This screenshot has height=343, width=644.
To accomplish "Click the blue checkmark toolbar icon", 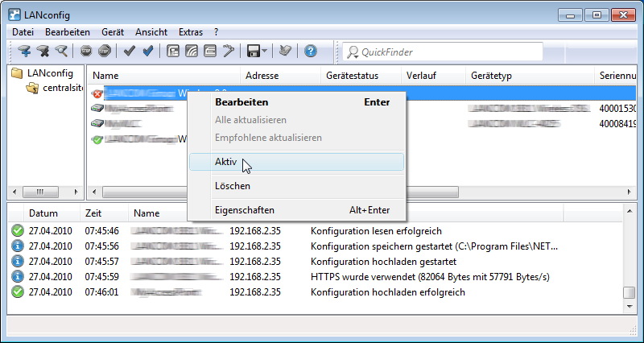I will pyautogui.click(x=148, y=52).
